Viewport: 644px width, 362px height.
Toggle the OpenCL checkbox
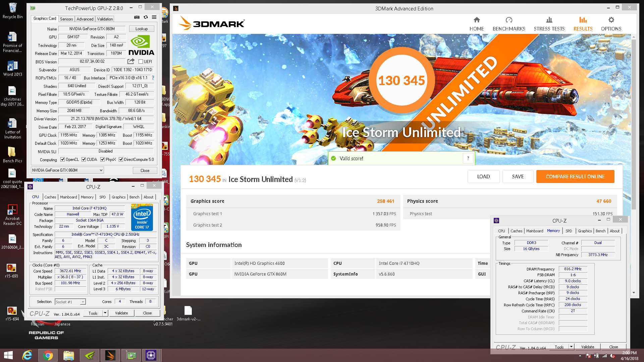tap(62, 160)
